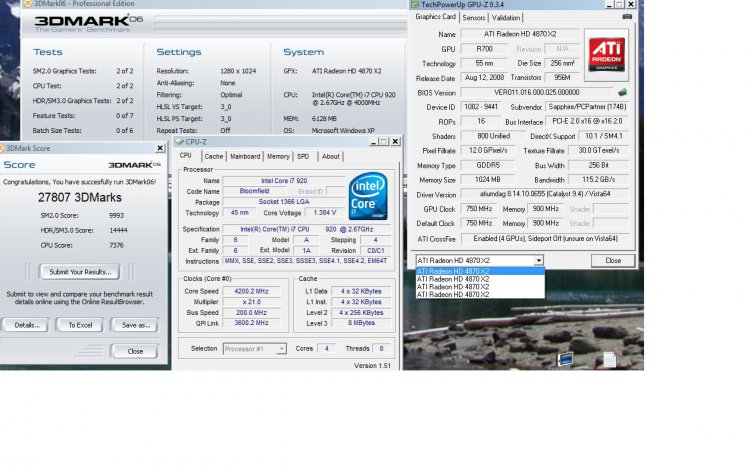Click the 3DMark06 Professional Edition title icon
The image size is (750, 470).
[x=28, y=3]
